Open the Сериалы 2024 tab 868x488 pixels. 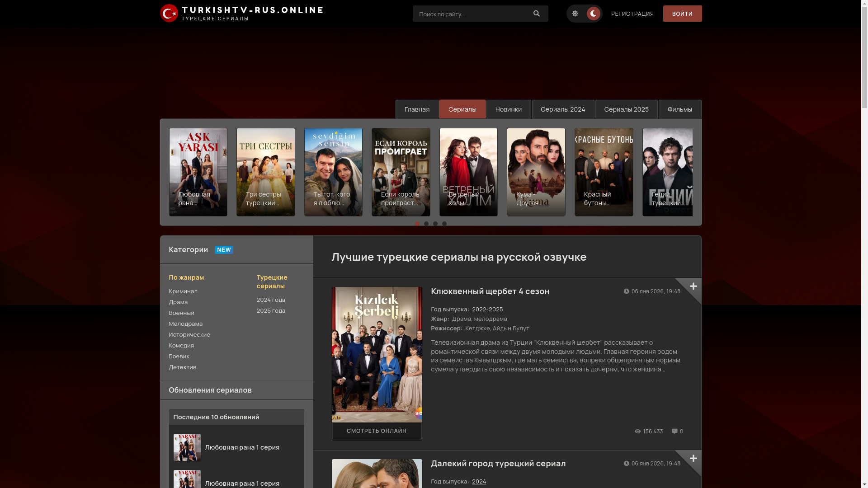click(x=563, y=109)
